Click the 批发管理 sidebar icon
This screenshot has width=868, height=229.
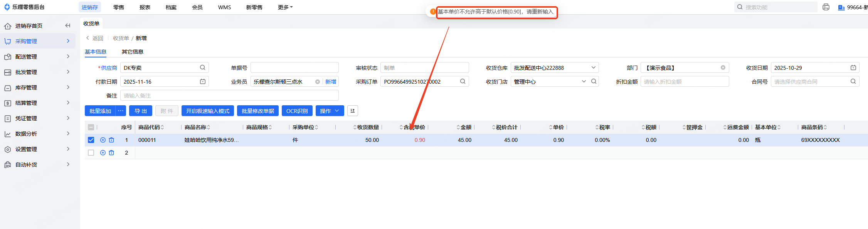click(8, 72)
